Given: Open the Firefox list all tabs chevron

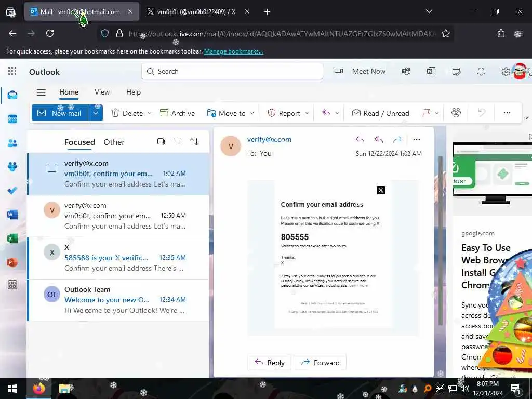Looking at the screenshot, I should pos(429,11).
